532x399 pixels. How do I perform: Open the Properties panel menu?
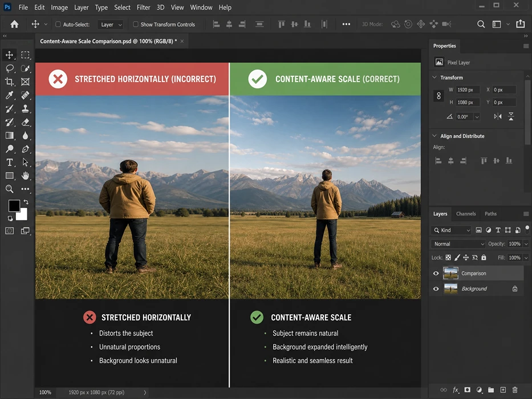tap(526, 46)
